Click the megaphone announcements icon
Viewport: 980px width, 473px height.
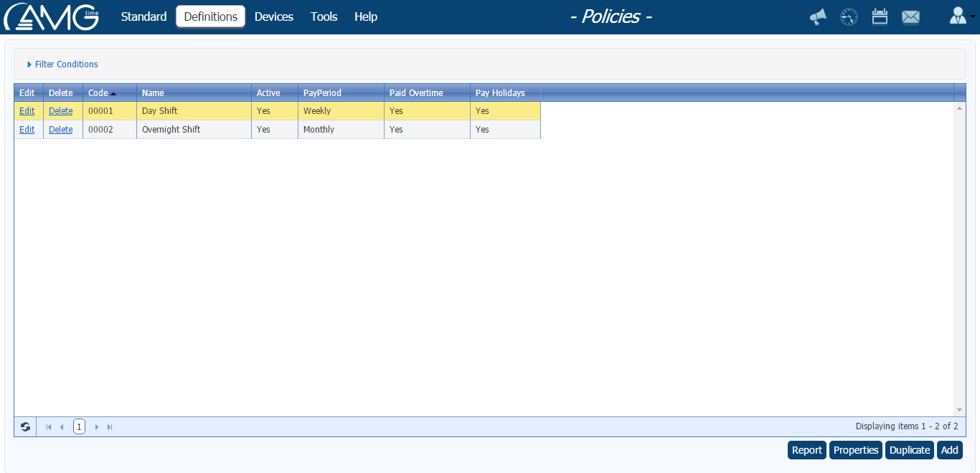(x=818, y=17)
